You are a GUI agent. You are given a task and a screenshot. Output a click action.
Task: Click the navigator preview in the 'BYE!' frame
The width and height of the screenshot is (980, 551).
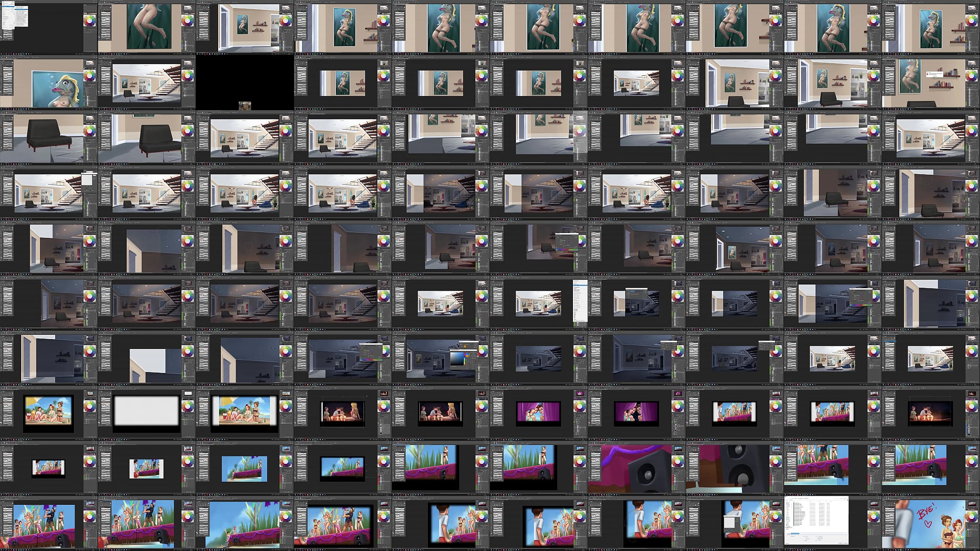(x=972, y=504)
